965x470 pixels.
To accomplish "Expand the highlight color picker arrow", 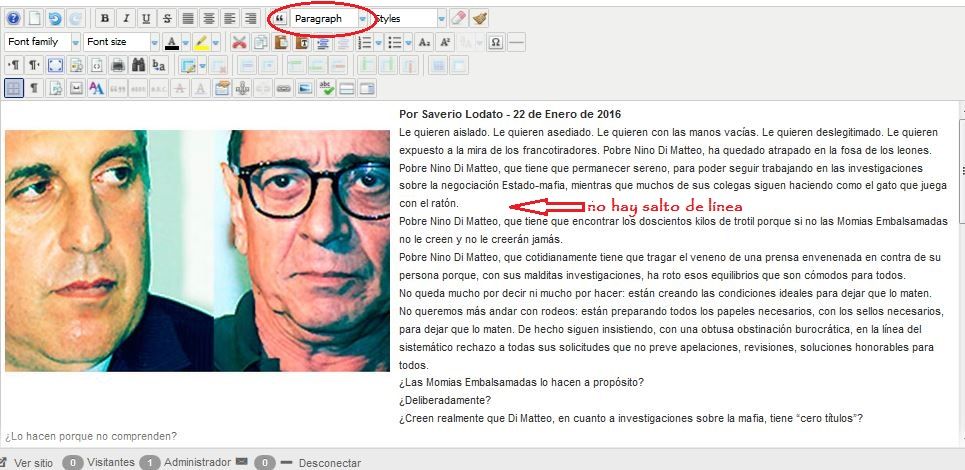I will 216,42.
